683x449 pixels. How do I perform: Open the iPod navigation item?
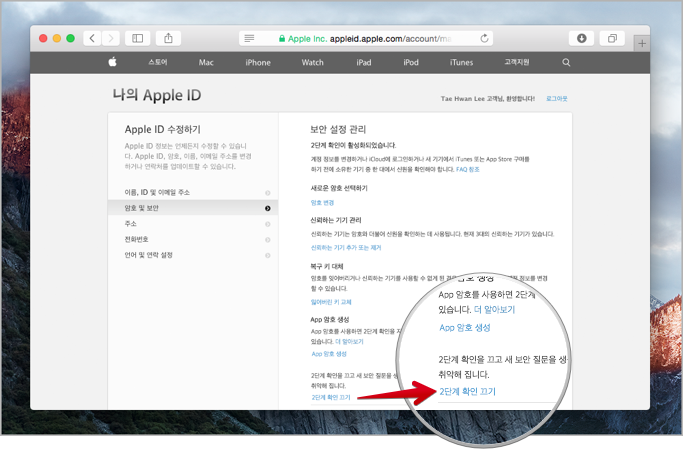point(411,62)
